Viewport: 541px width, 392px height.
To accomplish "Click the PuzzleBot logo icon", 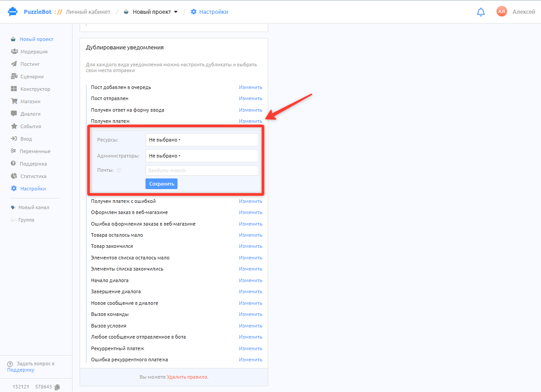I will [x=13, y=12].
